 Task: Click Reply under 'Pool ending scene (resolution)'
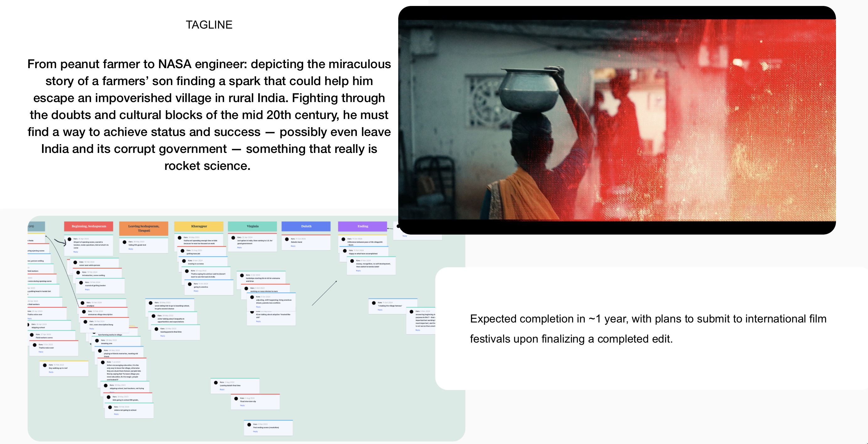(x=255, y=431)
